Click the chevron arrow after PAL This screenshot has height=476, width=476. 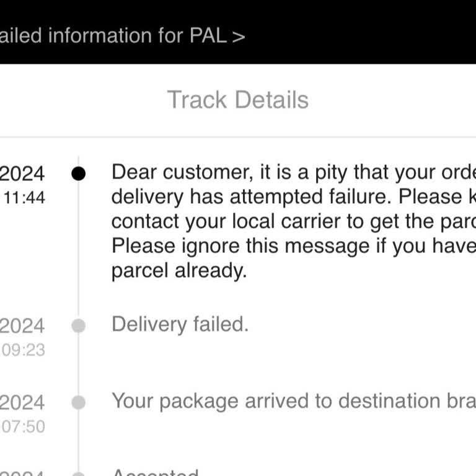(239, 36)
